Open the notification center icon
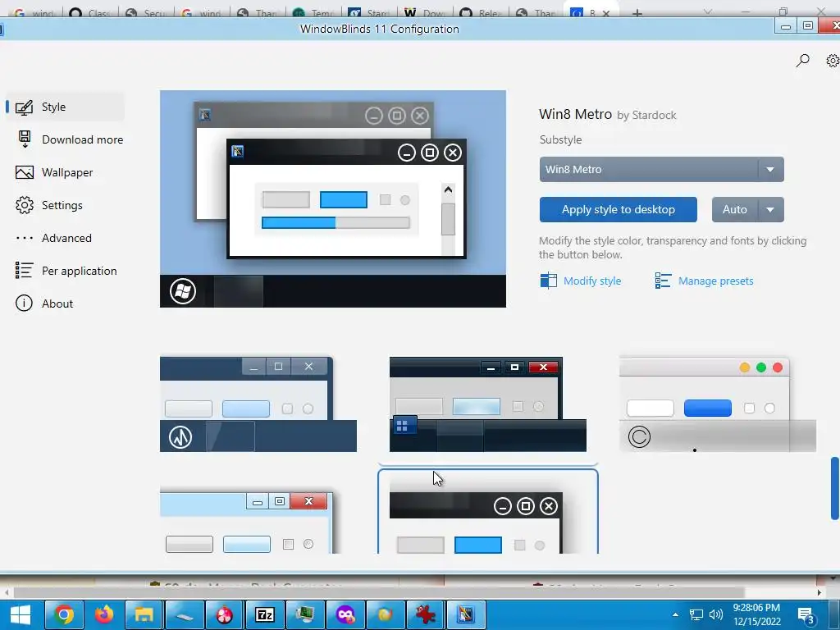This screenshot has width=840, height=630. (806, 615)
